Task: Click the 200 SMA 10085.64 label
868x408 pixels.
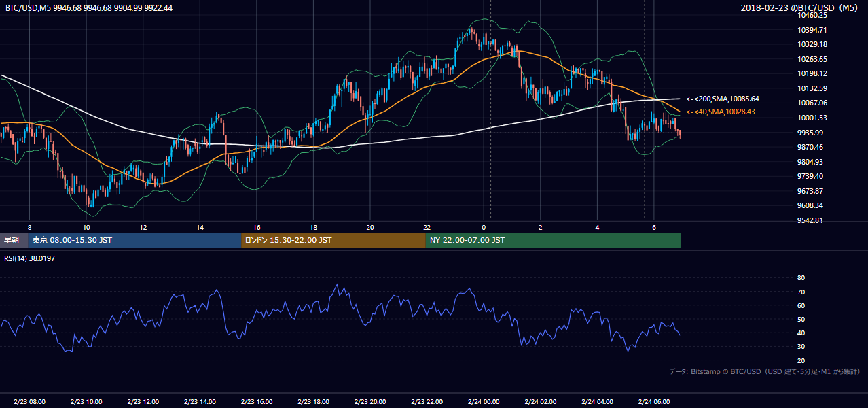Action: [722, 99]
